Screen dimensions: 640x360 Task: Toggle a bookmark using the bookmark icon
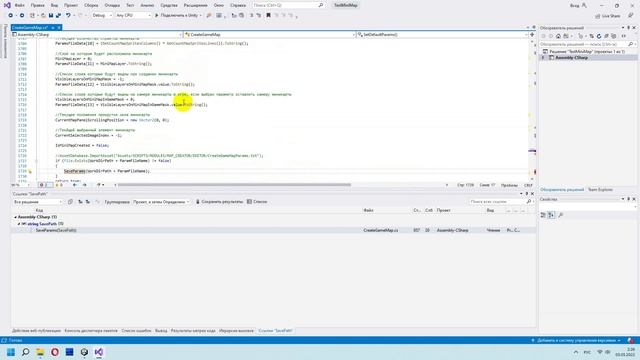pos(268,16)
